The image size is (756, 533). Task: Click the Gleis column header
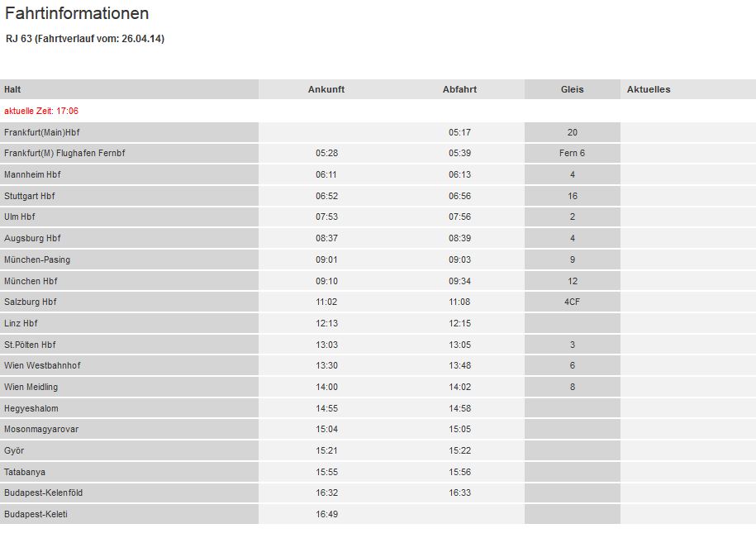coord(572,89)
